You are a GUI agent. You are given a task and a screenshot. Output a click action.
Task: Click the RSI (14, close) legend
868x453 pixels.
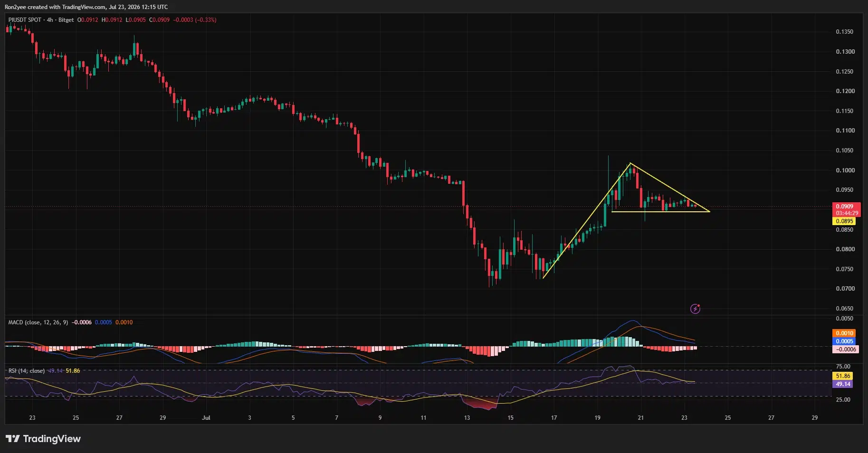(27, 371)
